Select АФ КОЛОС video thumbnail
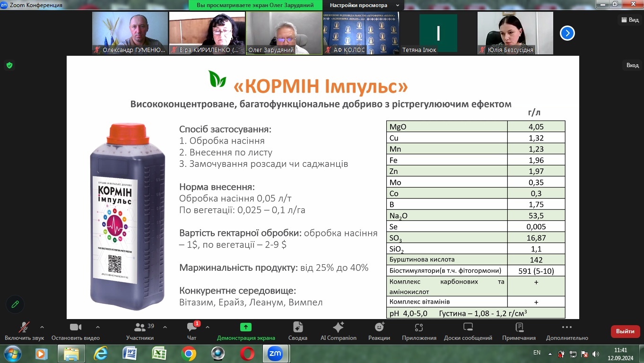 click(x=361, y=33)
